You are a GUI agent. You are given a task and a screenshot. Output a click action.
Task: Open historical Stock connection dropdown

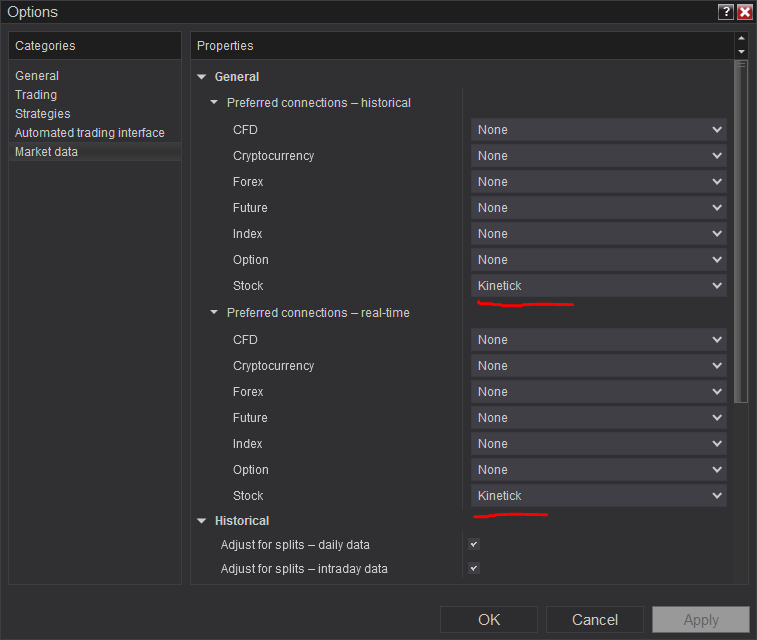(x=598, y=286)
